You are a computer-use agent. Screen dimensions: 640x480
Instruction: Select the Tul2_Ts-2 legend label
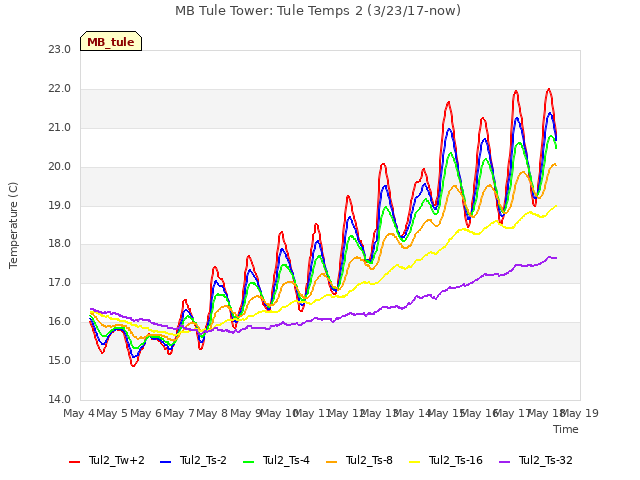tap(203, 460)
